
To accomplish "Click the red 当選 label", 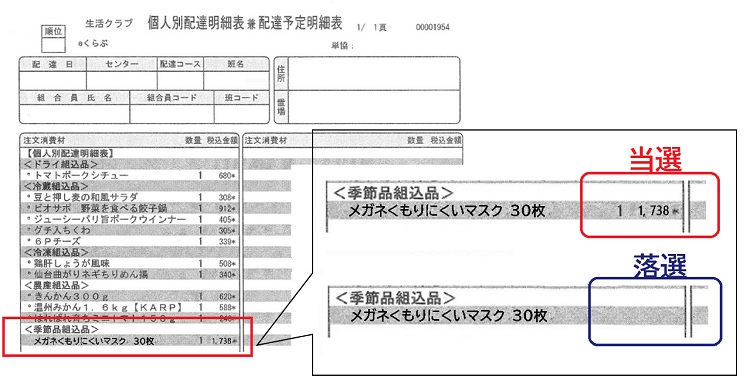I will (655, 160).
